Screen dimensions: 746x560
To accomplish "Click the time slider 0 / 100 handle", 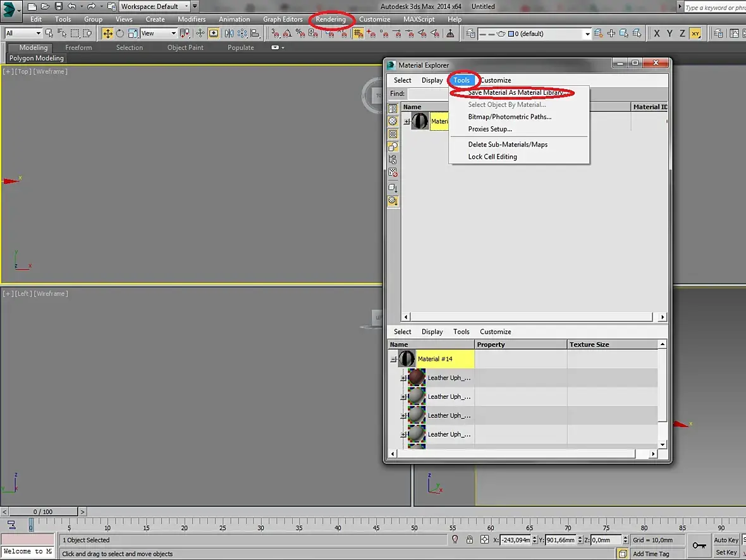I will click(43, 512).
